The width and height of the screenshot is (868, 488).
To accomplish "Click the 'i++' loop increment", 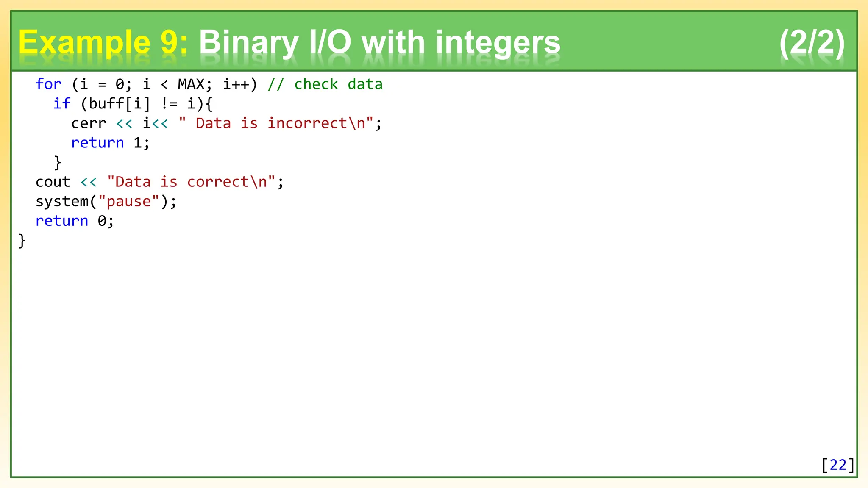I will tap(236, 84).
